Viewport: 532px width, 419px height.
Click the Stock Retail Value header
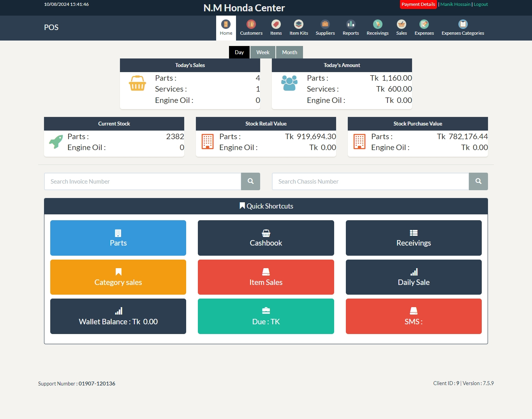pos(266,124)
